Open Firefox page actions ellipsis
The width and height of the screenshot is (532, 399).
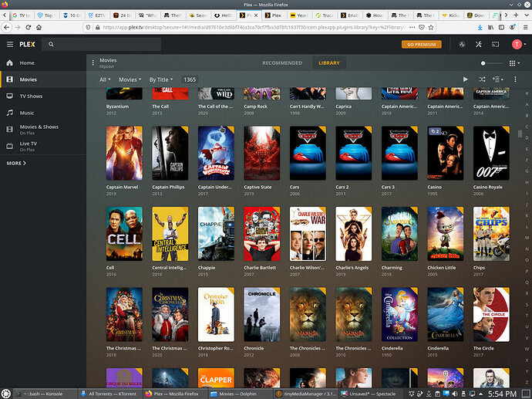coord(412,27)
